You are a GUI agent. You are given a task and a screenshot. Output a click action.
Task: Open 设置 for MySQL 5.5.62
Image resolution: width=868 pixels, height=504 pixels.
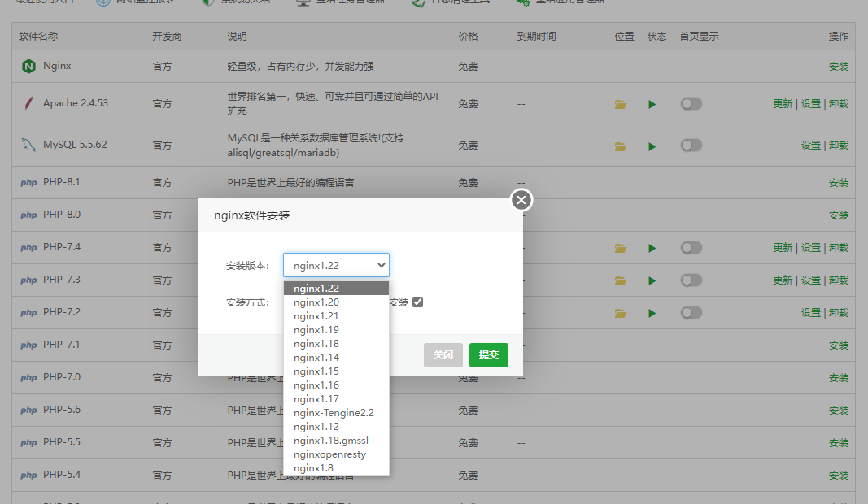click(810, 146)
